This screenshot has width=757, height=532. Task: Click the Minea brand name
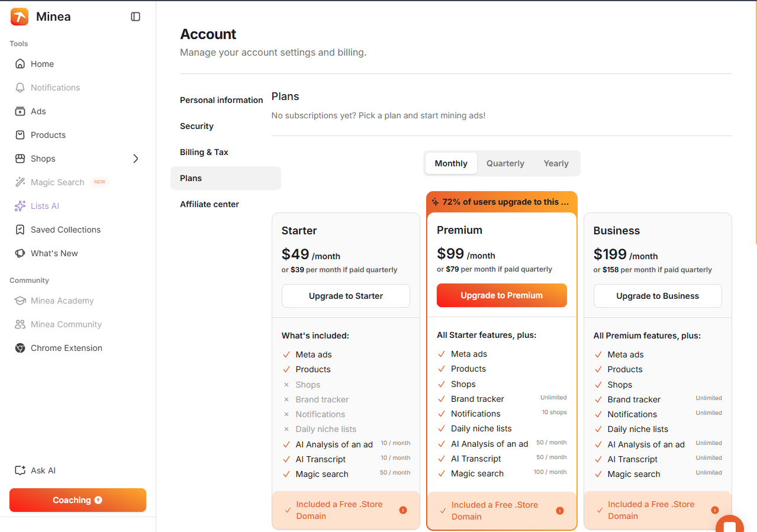coord(53,17)
